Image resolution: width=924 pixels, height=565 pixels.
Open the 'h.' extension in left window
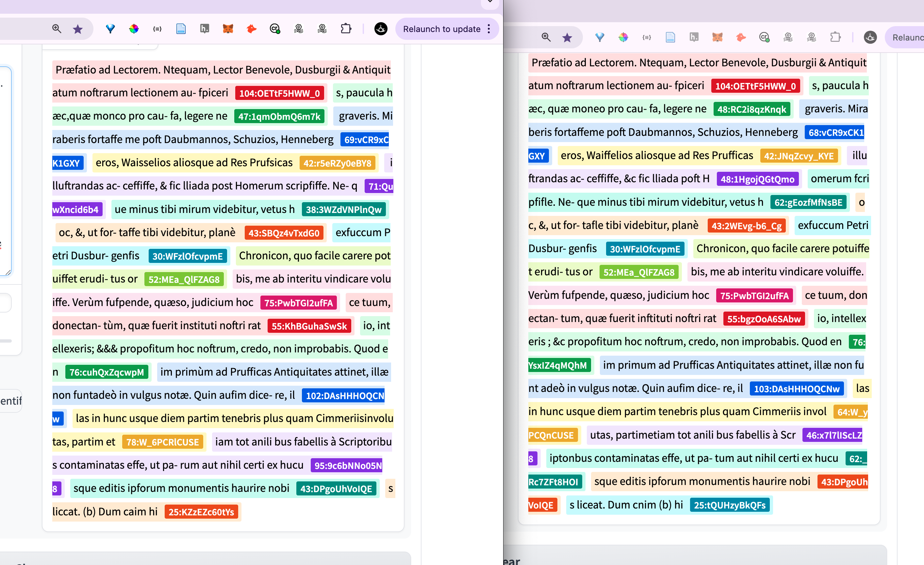click(x=205, y=29)
